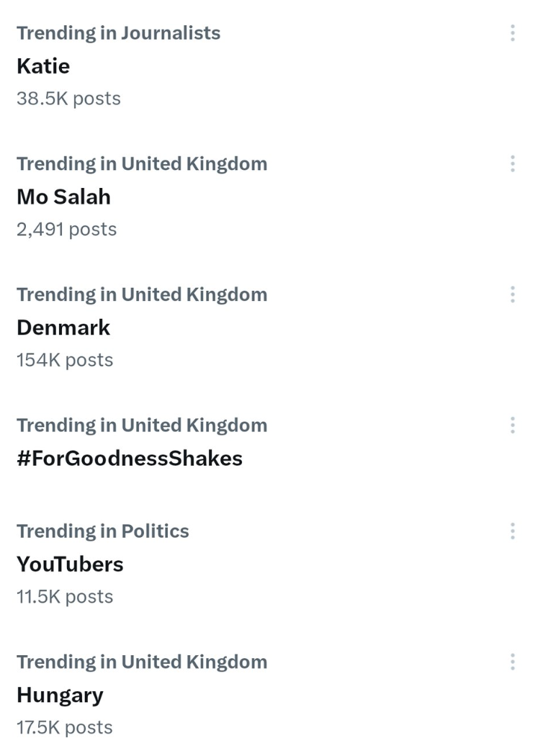The width and height of the screenshot is (533, 756).
Task: Click three-dot menu beside Denmark trend
Action: tap(512, 294)
